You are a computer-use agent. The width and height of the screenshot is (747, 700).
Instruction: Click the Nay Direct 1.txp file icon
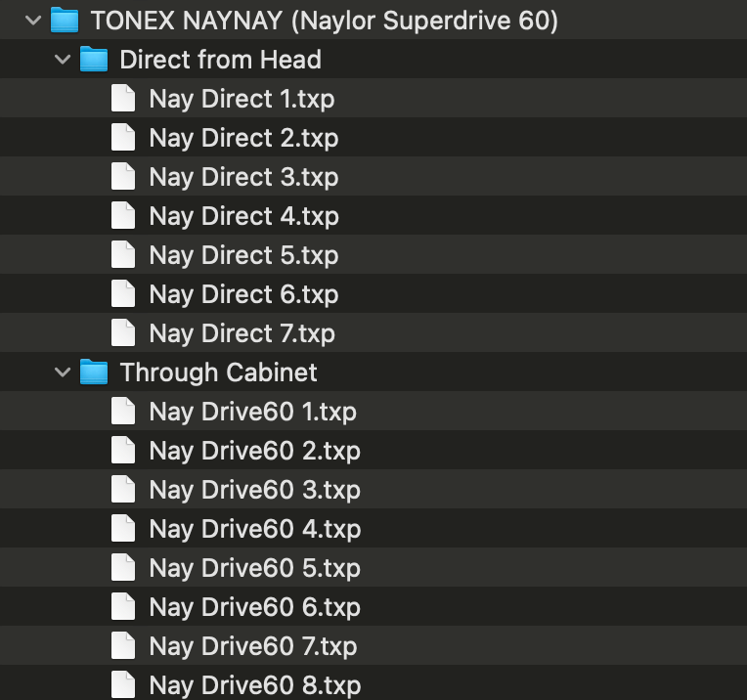pos(123,99)
